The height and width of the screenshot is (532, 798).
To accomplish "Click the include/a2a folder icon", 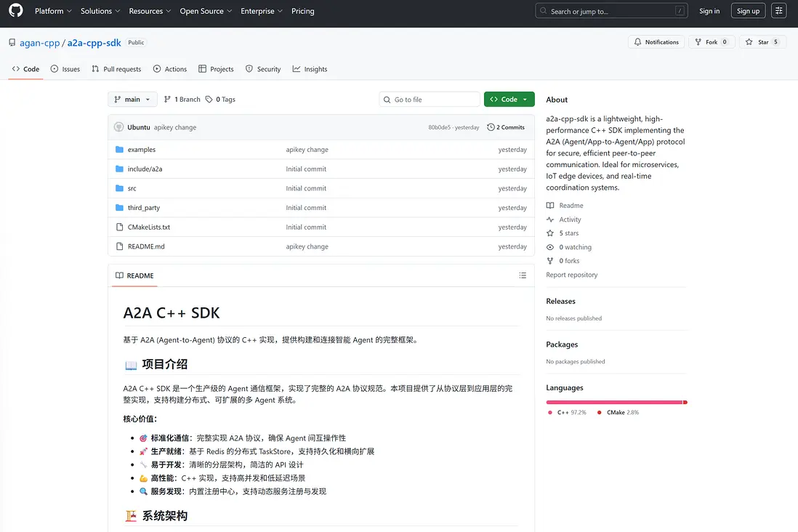I will pyautogui.click(x=120, y=169).
